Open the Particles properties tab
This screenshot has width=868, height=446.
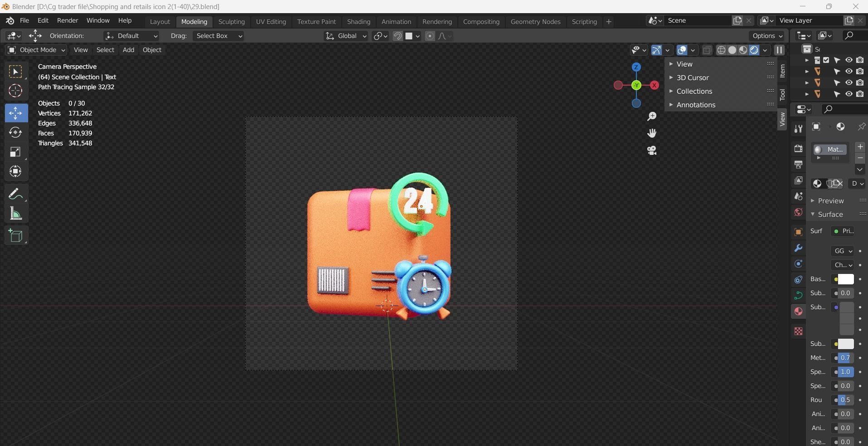[x=798, y=264]
